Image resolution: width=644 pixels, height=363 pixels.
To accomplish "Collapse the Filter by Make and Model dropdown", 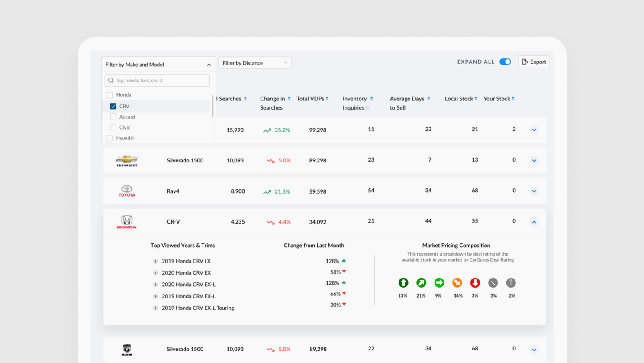I will (x=209, y=65).
